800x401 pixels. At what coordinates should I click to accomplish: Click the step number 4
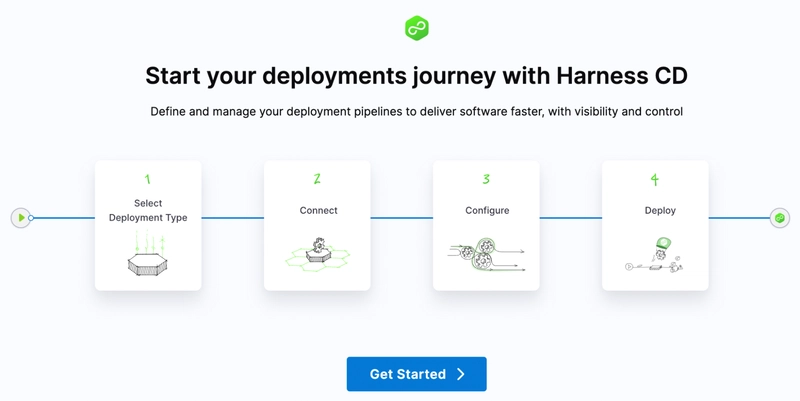coord(655,179)
